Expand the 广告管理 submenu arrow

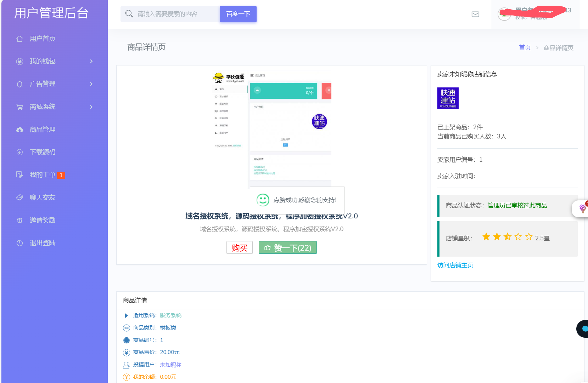click(x=91, y=84)
